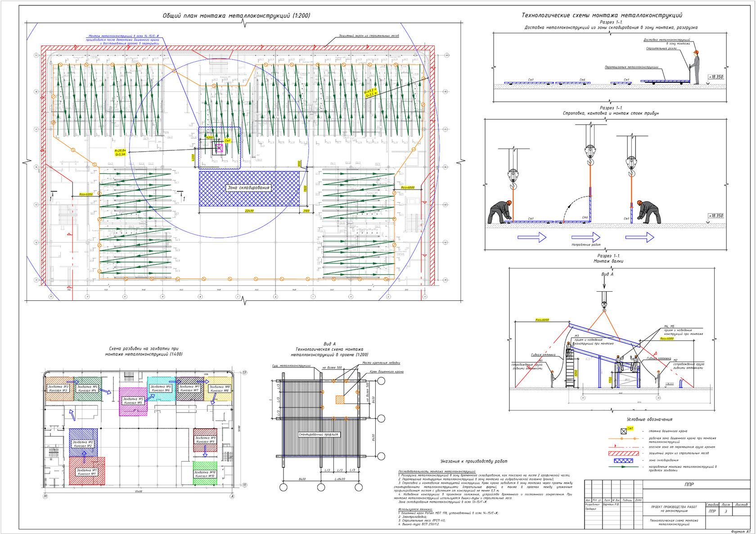Viewport: 756px width, 534px height.
Task: Click the heading 'Указания к производству работ'
Action: click(x=473, y=461)
